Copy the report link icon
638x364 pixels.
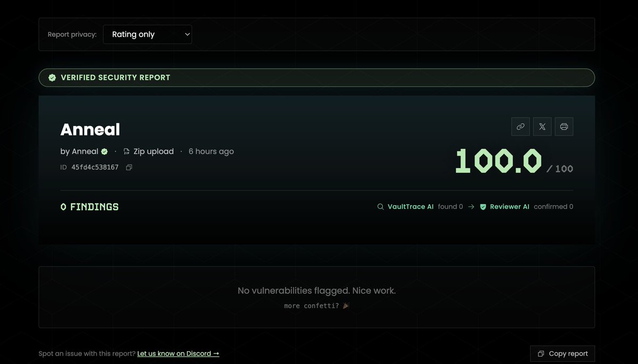click(x=521, y=126)
